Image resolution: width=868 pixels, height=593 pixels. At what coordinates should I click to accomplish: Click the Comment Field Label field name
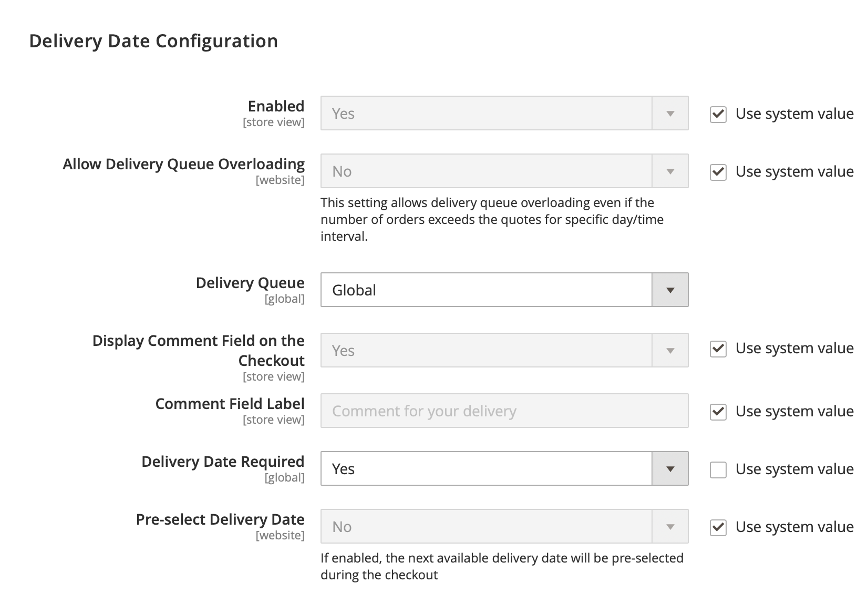[230, 404]
